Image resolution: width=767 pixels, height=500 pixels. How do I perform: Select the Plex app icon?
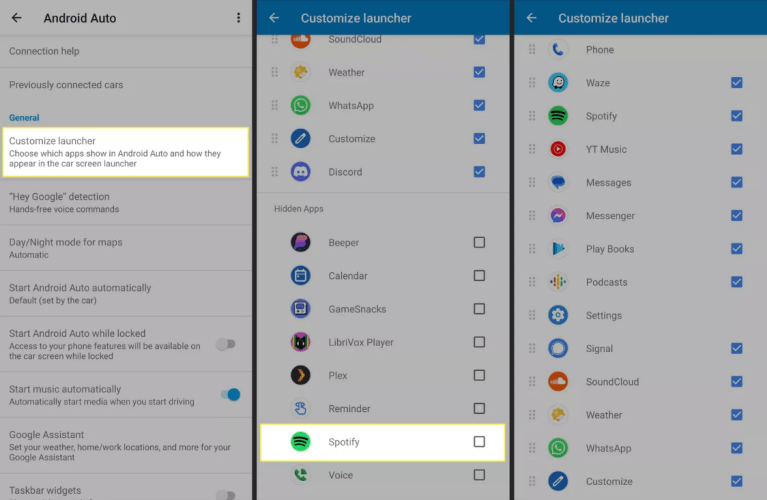(300, 375)
